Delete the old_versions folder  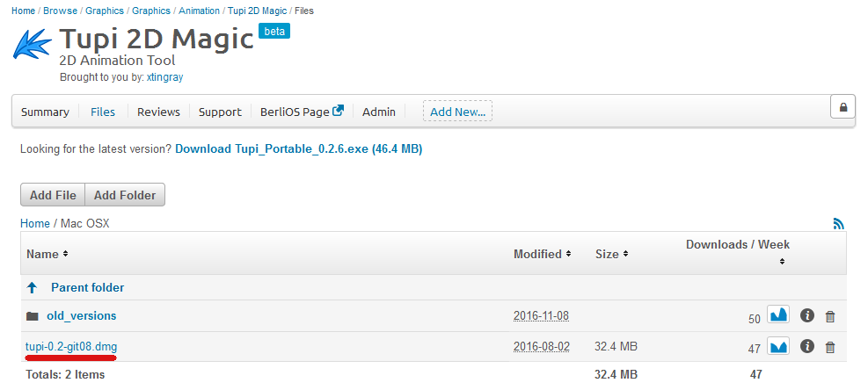coord(829,316)
